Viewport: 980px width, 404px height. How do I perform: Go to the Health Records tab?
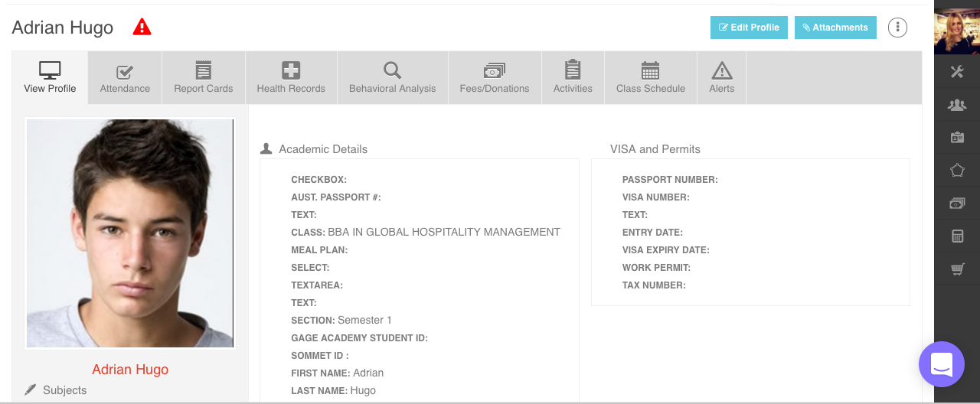pyautogui.click(x=291, y=78)
